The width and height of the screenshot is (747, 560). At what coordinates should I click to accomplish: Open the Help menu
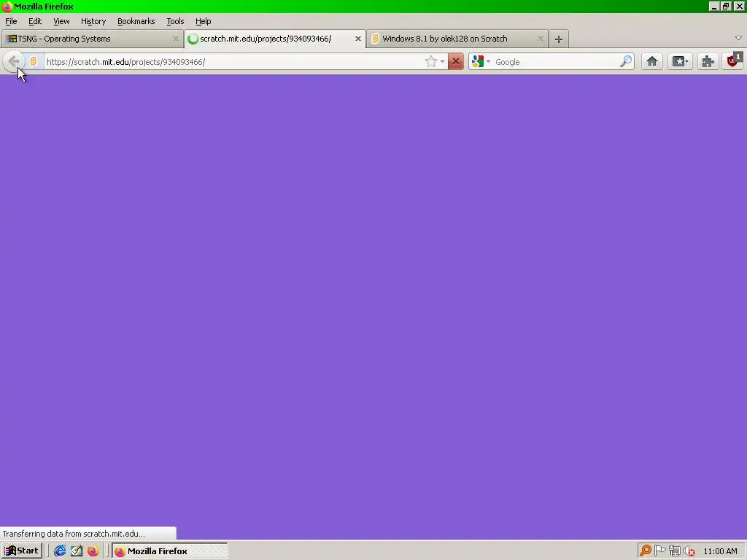[204, 21]
